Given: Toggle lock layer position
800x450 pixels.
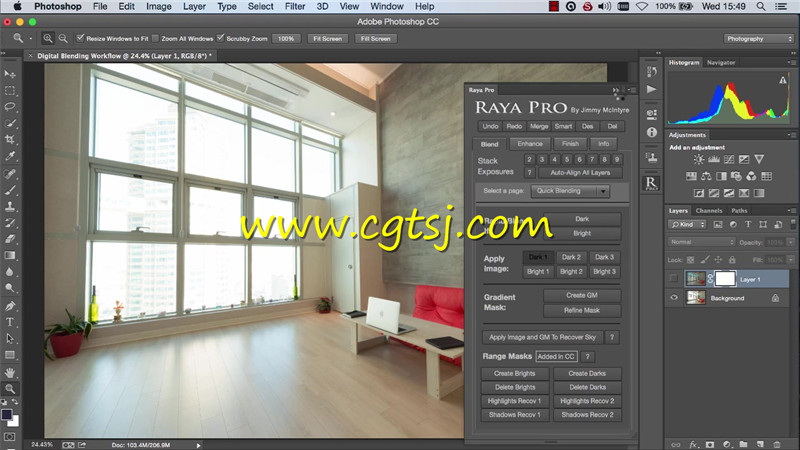Looking at the screenshot, I should point(718,260).
